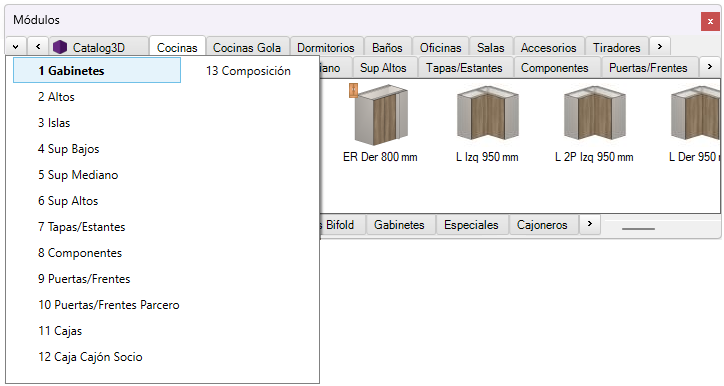
Task: Switch to the Tapas/Estantes sub-tab
Action: (x=464, y=68)
